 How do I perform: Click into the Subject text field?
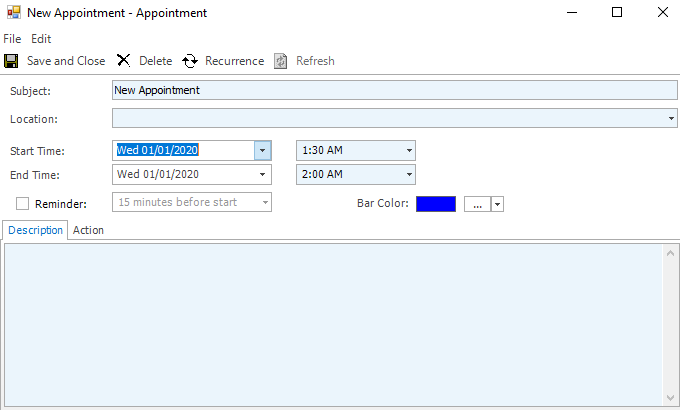pyautogui.click(x=395, y=90)
